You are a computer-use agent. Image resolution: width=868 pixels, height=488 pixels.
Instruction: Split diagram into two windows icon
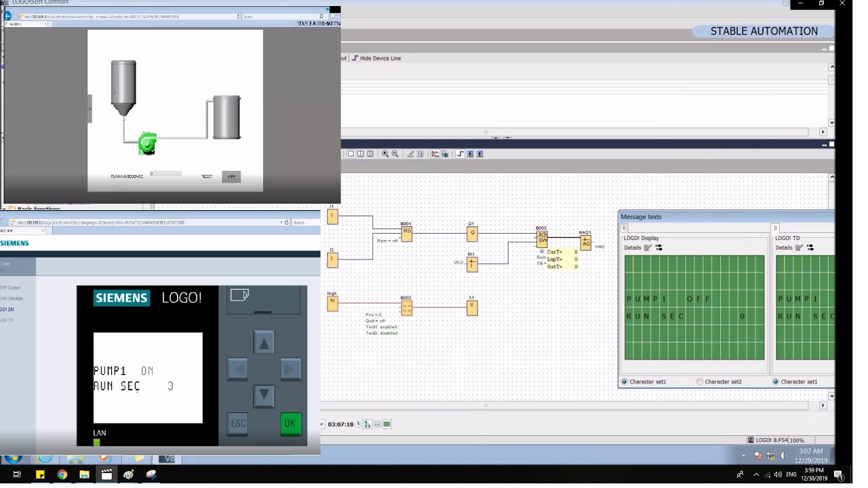[360, 154]
